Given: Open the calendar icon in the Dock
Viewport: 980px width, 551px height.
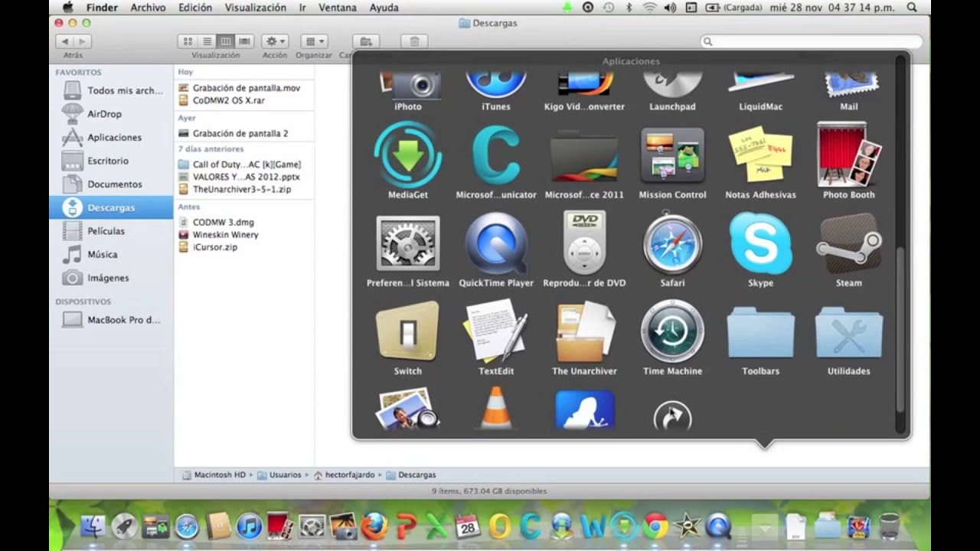Looking at the screenshot, I should click(467, 526).
